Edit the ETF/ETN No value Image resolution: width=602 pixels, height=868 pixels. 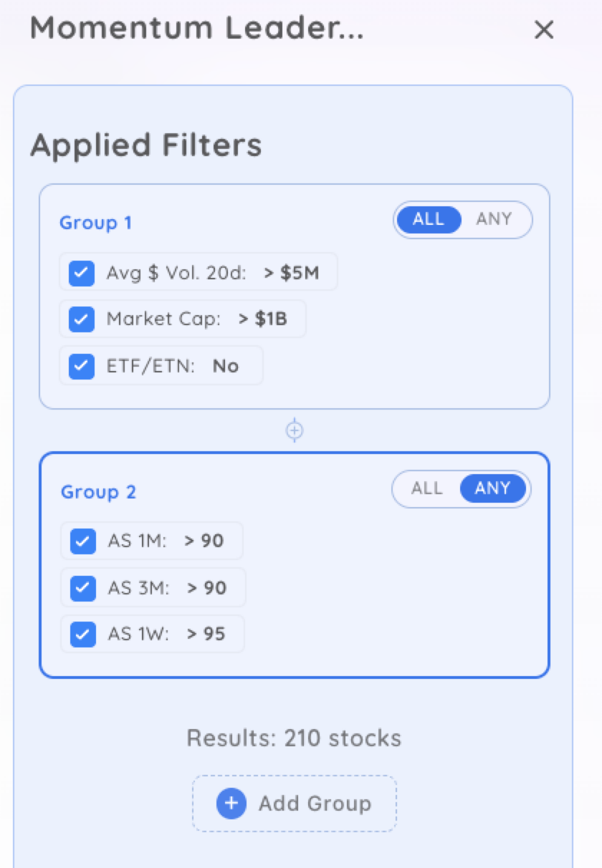pyautogui.click(x=225, y=366)
